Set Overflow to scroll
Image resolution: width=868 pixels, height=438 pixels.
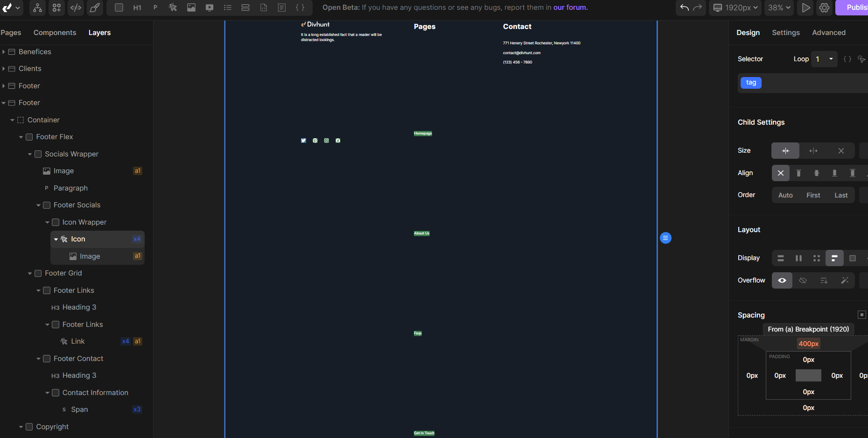click(824, 281)
